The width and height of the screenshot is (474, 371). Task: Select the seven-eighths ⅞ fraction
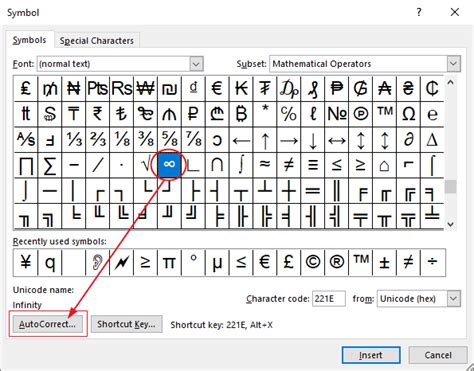(193, 140)
